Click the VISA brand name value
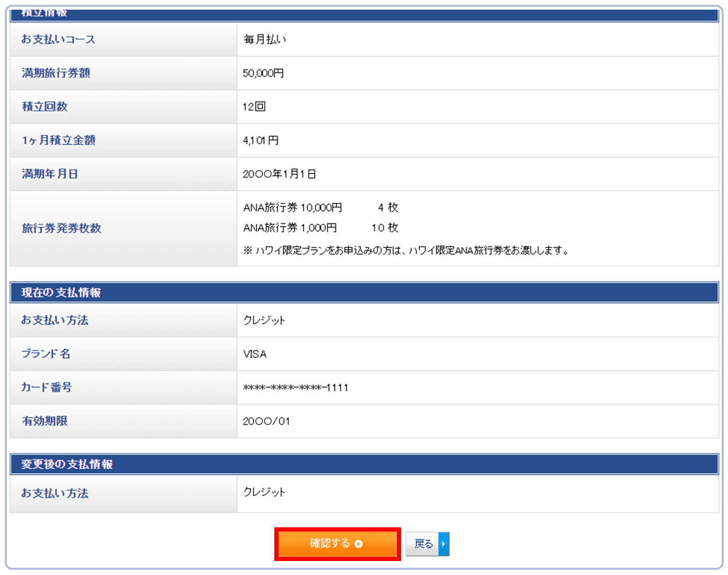This screenshot has height=575, width=728. 255,354
